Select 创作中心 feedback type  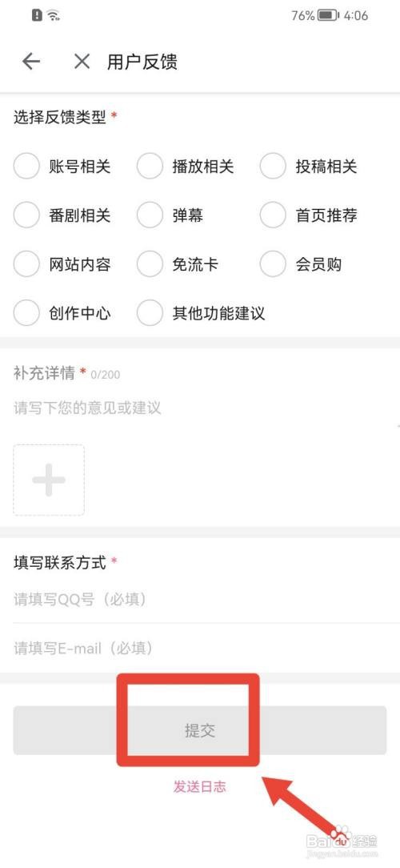(26, 313)
